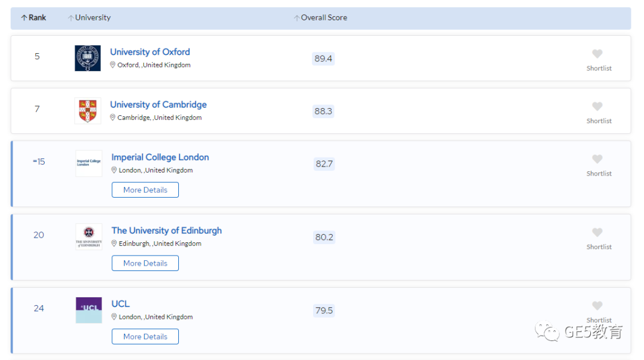Click the purple UCL logo

(89, 310)
